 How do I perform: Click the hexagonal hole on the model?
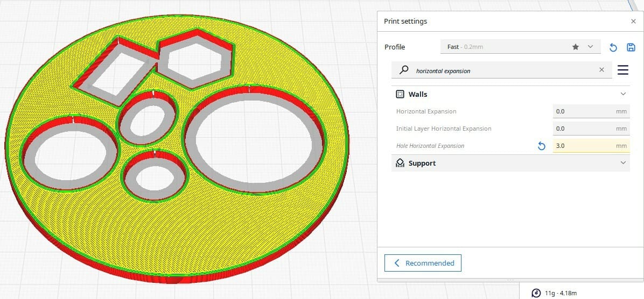[x=194, y=60]
